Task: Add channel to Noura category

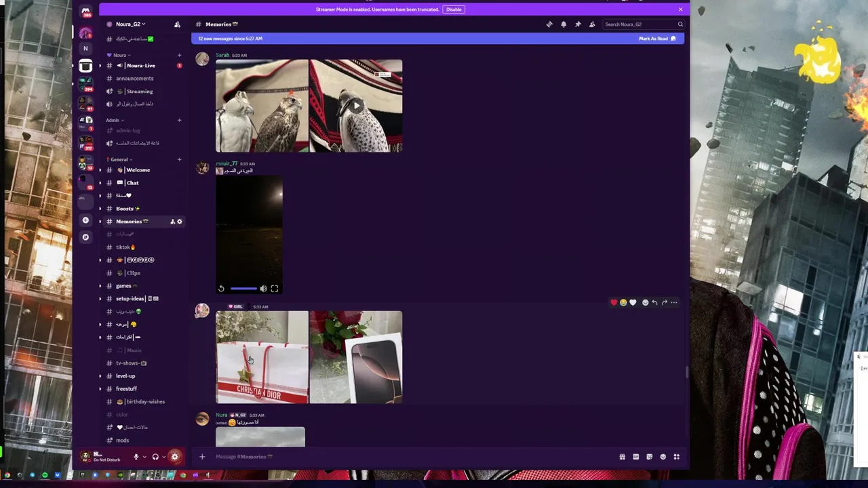Action: [x=179, y=55]
